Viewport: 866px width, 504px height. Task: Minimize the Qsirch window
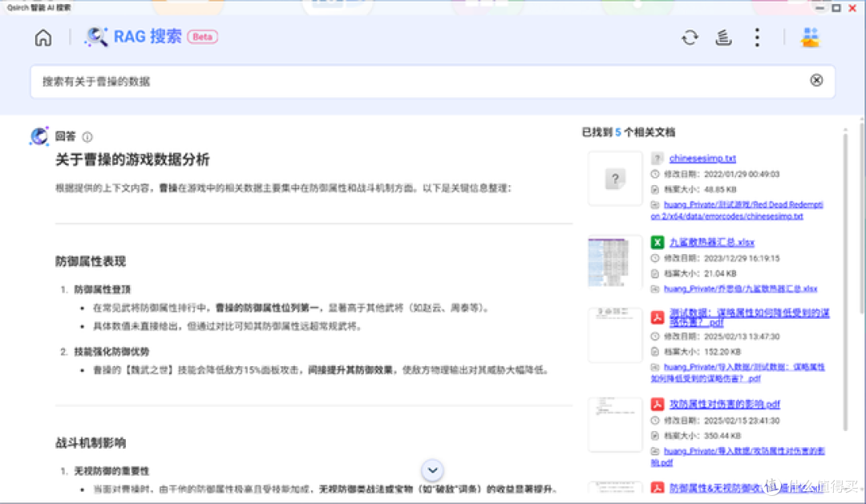tap(819, 8)
